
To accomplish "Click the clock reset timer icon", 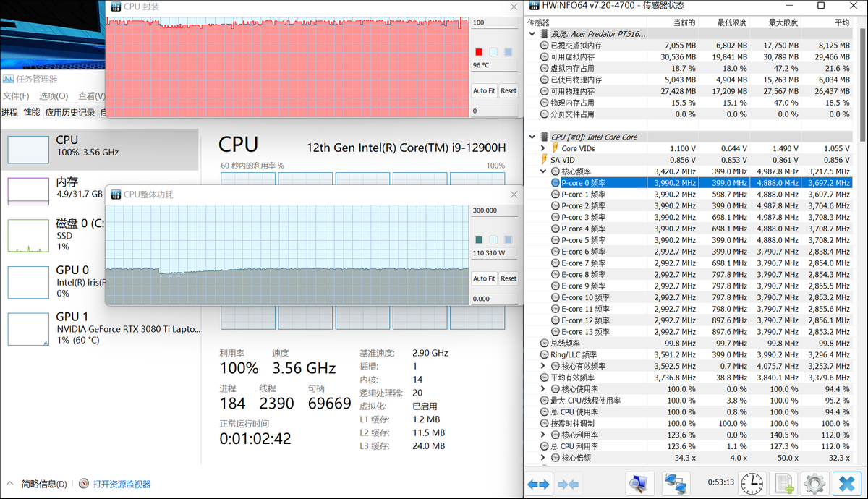I will point(752,484).
